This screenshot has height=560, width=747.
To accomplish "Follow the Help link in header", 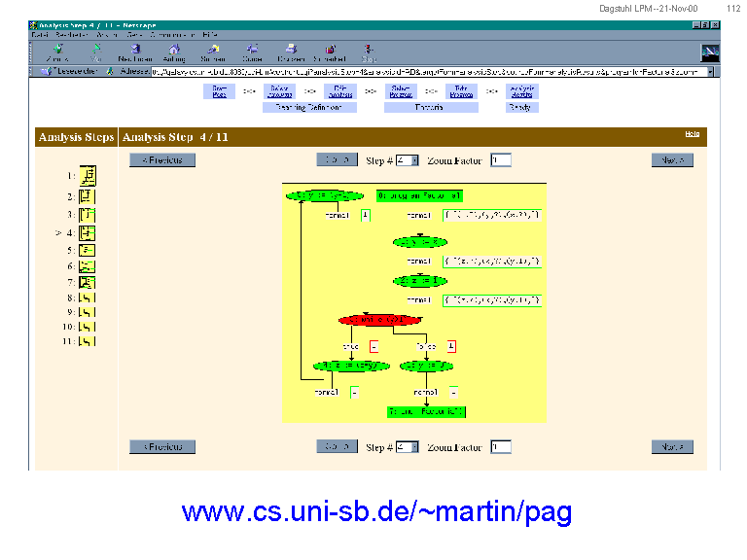I will click(692, 133).
